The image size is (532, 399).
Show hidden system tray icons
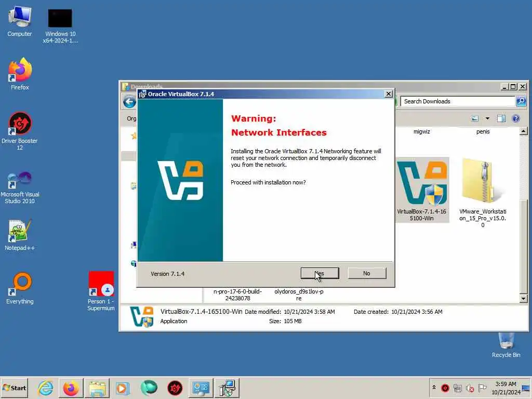(x=434, y=388)
